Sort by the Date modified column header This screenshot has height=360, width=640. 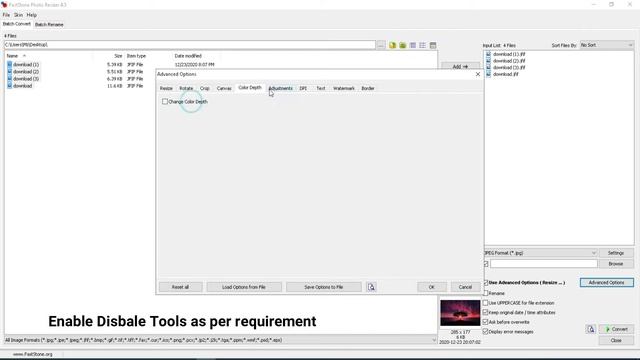tap(188, 56)
